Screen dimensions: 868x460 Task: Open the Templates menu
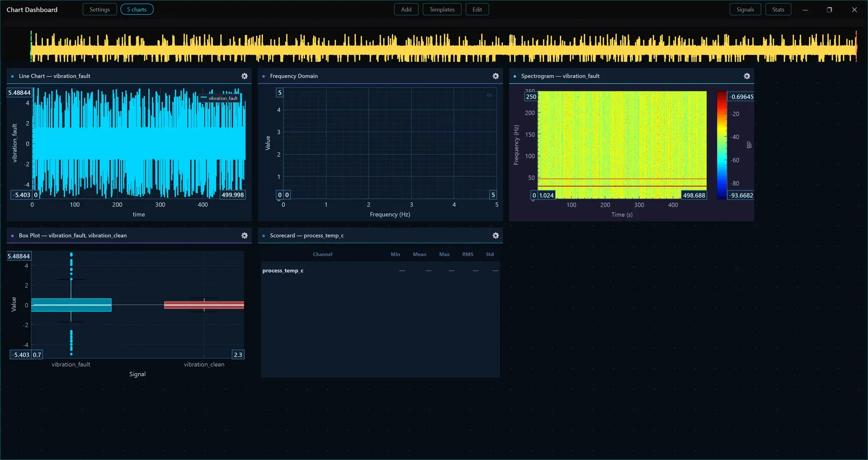click(x=442, y=10)
